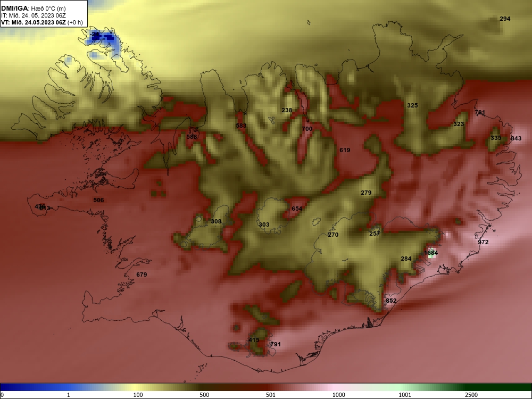532x399 pixels.
Task: Click the 700 height label
Action: 307,129
